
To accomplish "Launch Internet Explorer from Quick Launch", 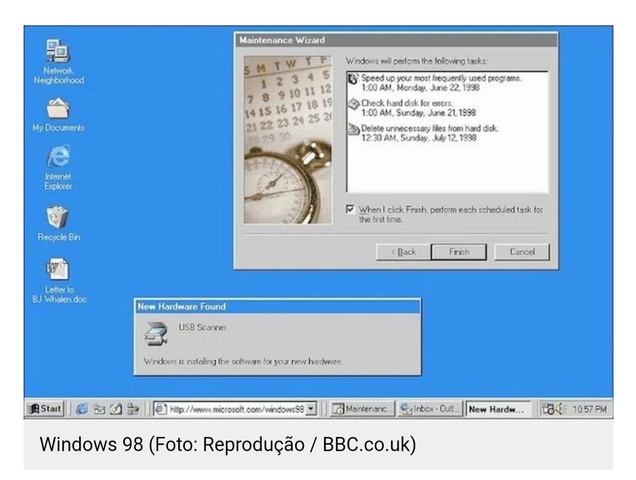I will pyautogui.click(x=82, y=409).
